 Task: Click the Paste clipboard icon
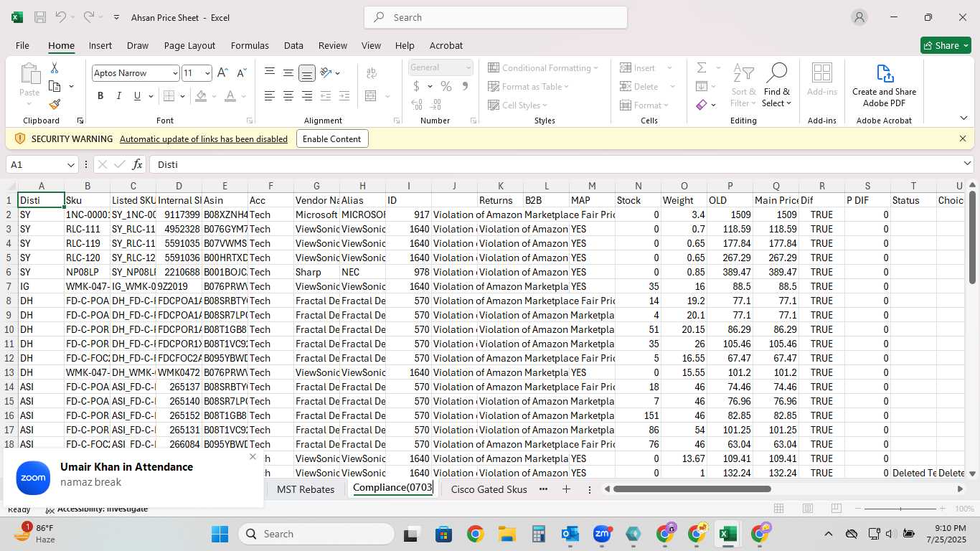click(x=29, y=75)
